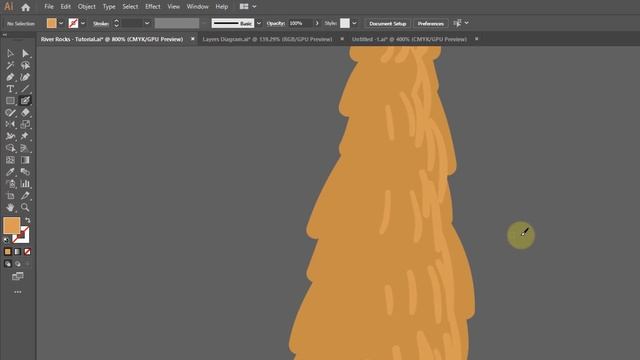Select the Curvature tool

(25, 77)
